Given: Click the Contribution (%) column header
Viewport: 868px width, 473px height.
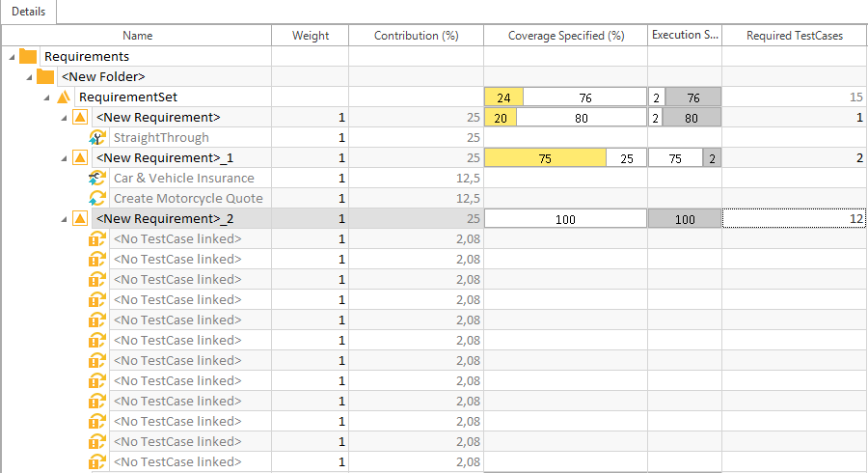Looking at the screenshot, I should [x=416, y=36].
